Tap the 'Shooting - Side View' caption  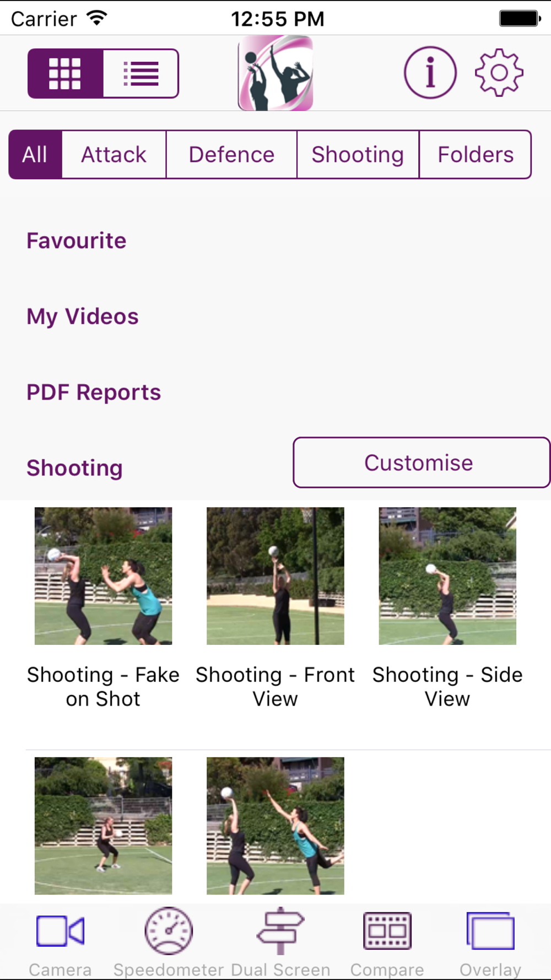447,687
